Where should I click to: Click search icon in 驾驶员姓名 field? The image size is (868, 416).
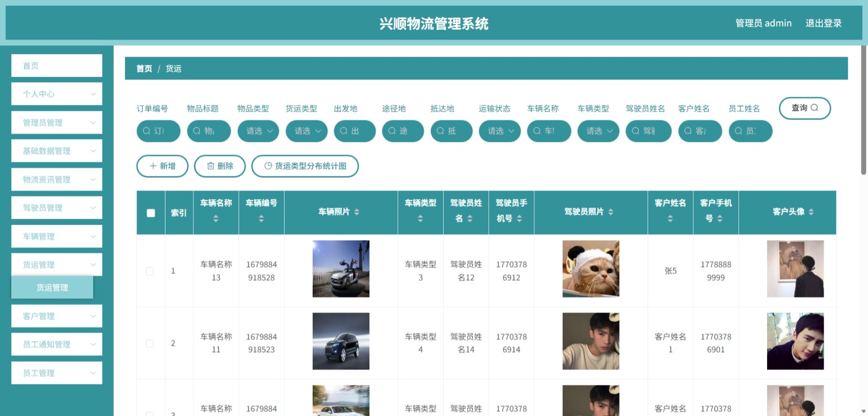[x=636, y=131]
